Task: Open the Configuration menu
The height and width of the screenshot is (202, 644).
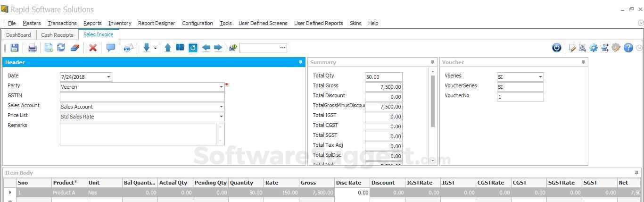Action: click(x=198, y=23)
